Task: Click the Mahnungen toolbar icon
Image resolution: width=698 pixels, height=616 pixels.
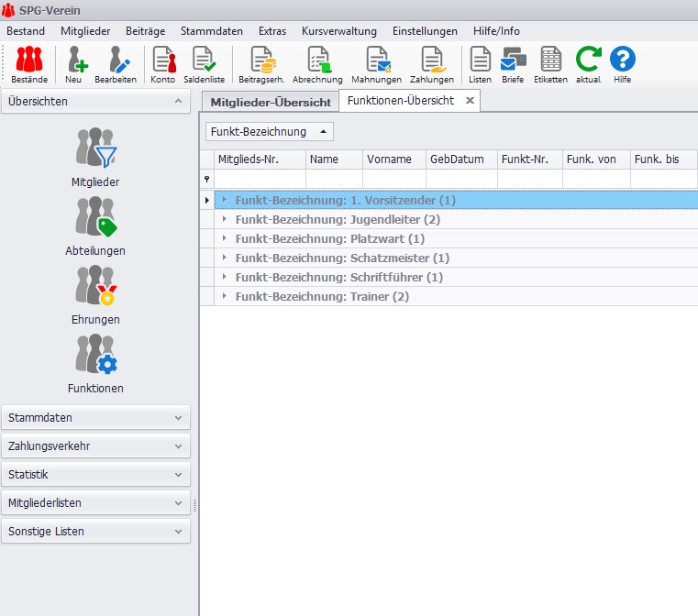Action: click(x=376, y=64)
